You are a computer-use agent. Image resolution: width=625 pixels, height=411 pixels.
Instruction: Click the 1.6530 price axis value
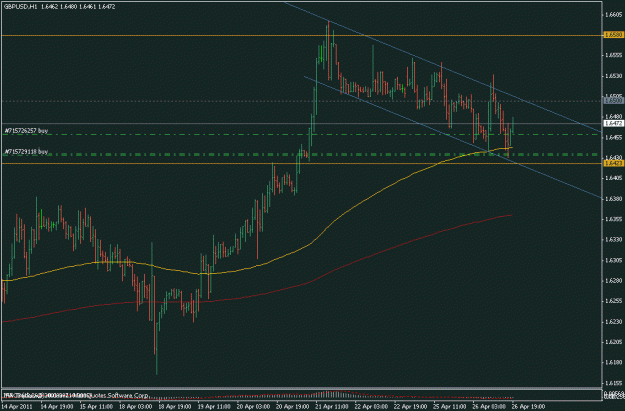(613, 75)
